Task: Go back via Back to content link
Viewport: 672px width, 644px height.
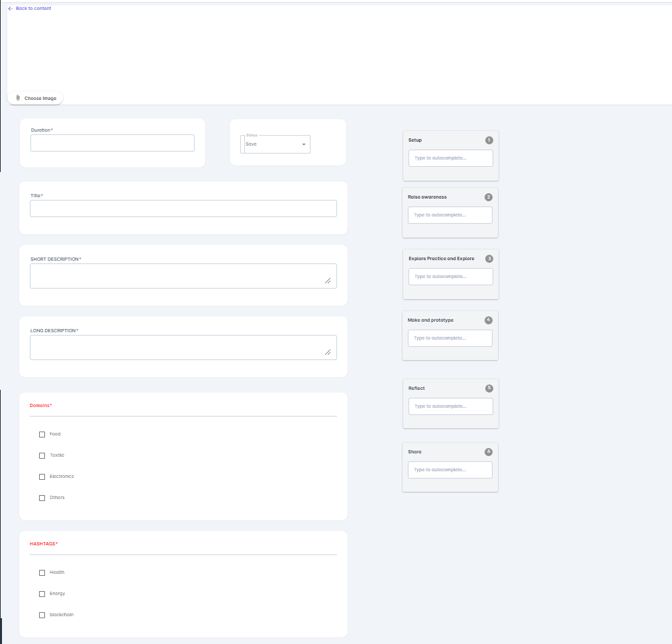Action: [x=33, y=9]
